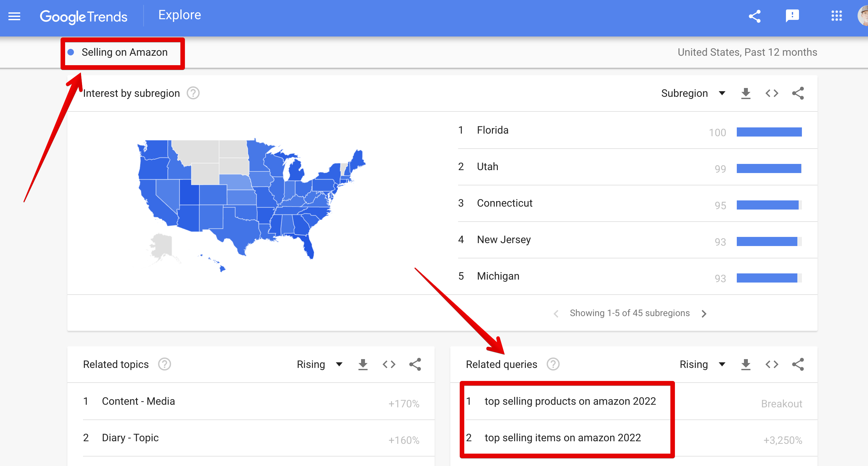The height and width of the screenshot is (466, 868).
Task: Embed the Related queries widget
Action: click(x=772, y=365)
